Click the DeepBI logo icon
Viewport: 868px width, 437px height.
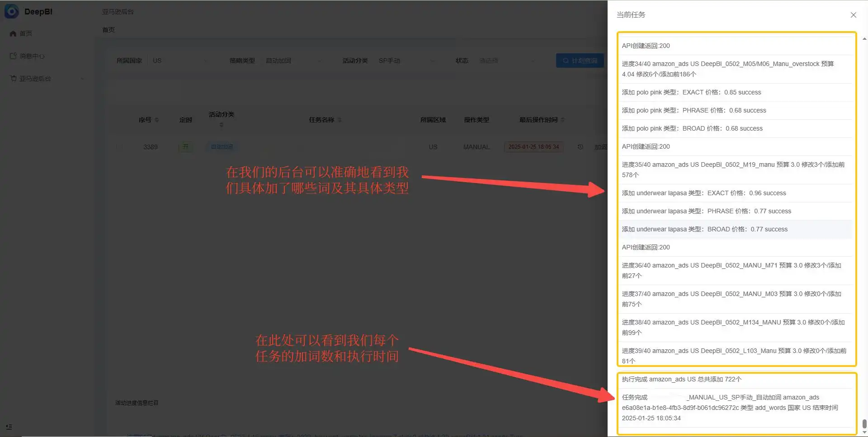coord(11,11)
